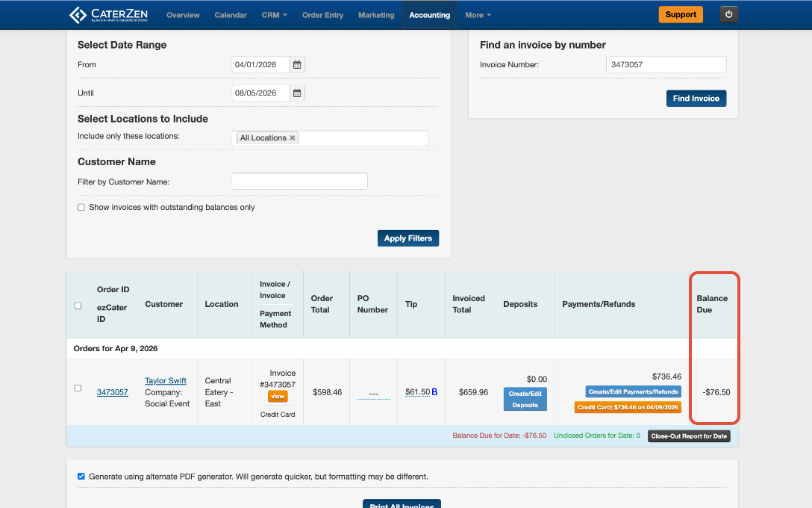Uncheck alternate PDF generator option
Image resolution: width=812 pixels, height=508 pixels.
(81, 477)
